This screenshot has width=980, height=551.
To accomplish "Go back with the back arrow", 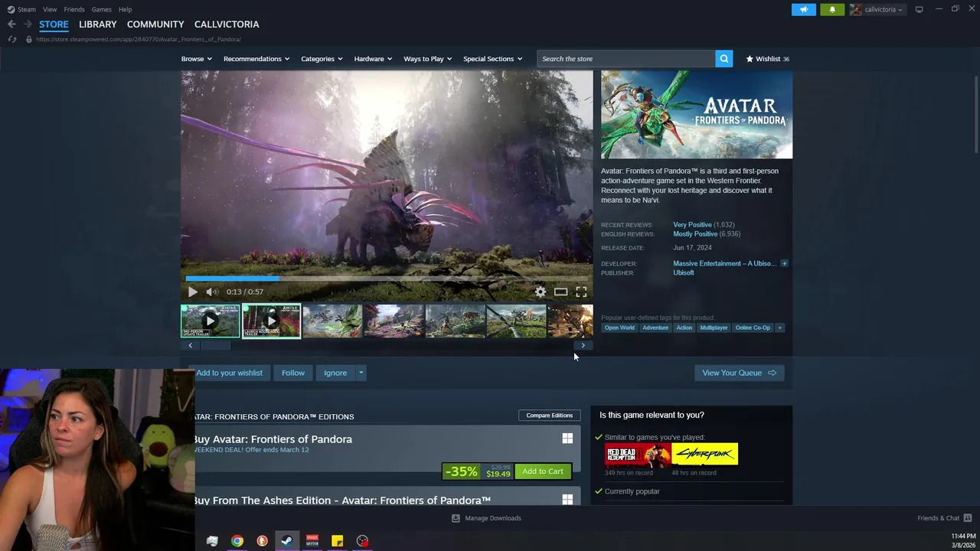I will pos(11,24).
